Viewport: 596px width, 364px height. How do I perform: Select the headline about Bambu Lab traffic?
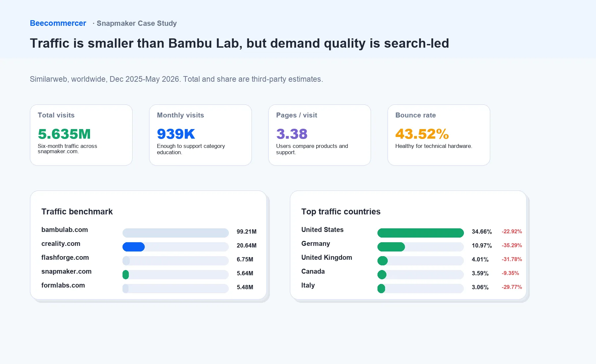pyautogui.click(x=239, y=43)
